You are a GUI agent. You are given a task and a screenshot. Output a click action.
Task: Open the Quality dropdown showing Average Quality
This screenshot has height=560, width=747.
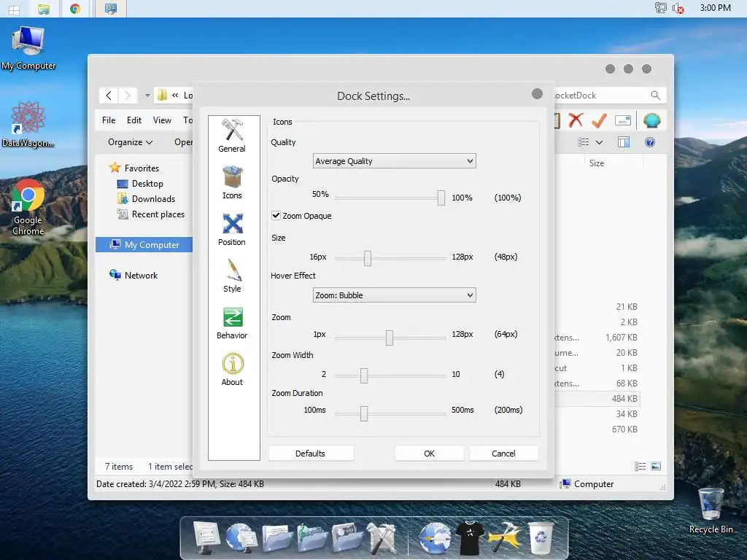(394, 161)
